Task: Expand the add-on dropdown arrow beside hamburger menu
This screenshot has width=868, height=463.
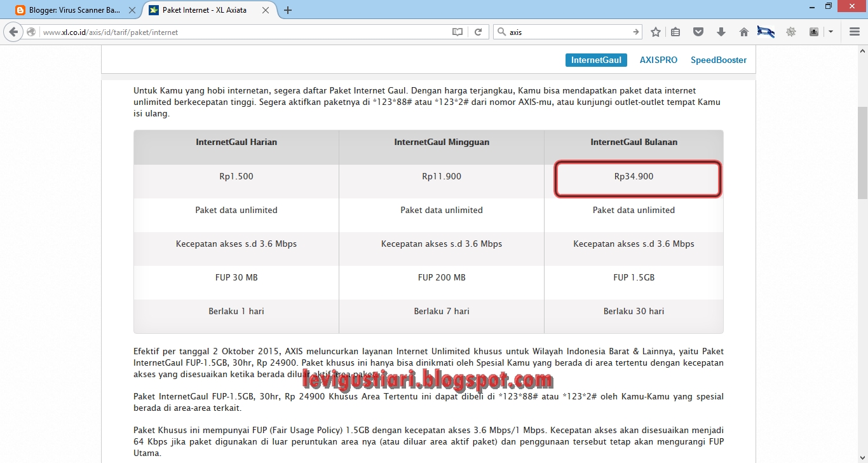Action: tap(831, 32)
